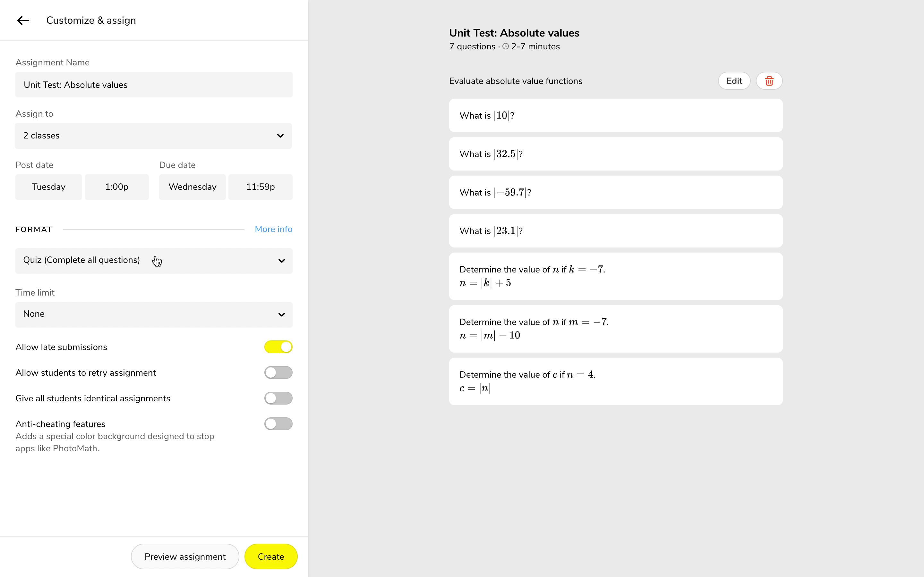This screenshot has width=924, height=577.
Task: Disable Allow late submissions toggle
Action: 278,347
